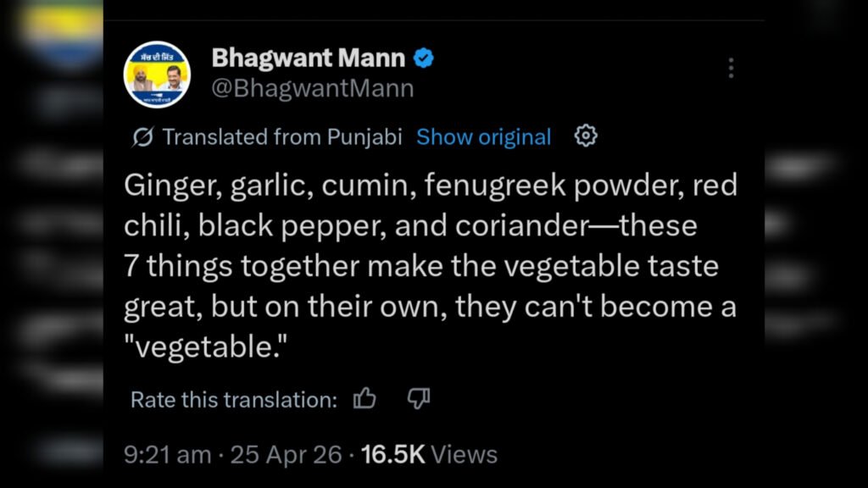Click the translation icon beside Translated from Punjabi
Viewport: 868px width, 488px height.
coord(143,137)
